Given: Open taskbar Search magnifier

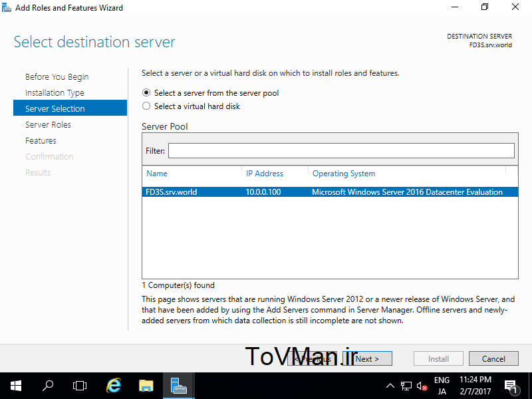Looking at the screenshot, I should coord(48,386).
